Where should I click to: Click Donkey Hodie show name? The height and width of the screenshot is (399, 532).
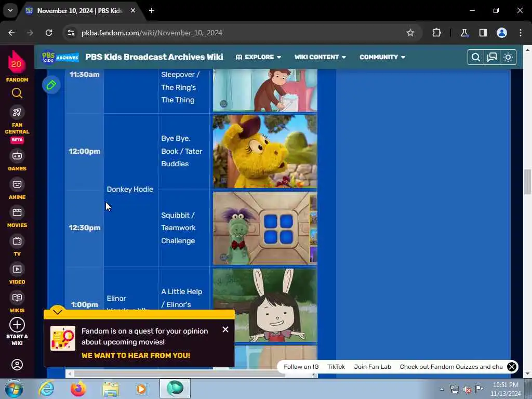click(x=130, y=189)
